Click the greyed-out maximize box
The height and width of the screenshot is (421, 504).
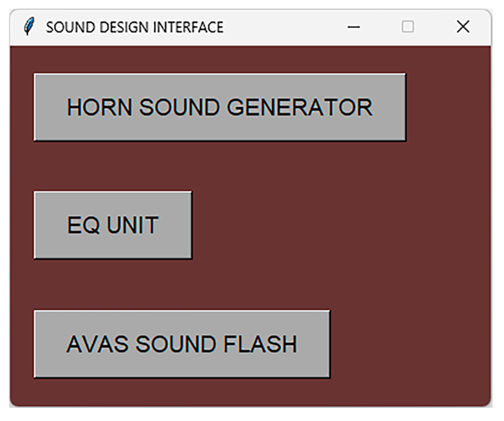point(408,27)
